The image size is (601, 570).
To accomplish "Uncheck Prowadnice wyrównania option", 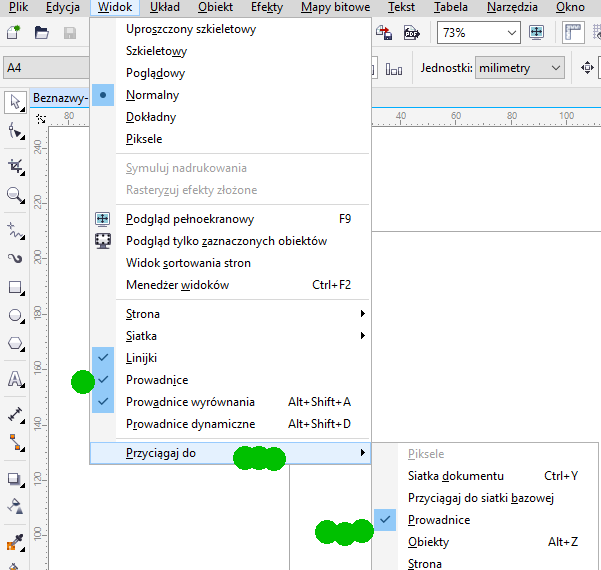I will [190, 402].
